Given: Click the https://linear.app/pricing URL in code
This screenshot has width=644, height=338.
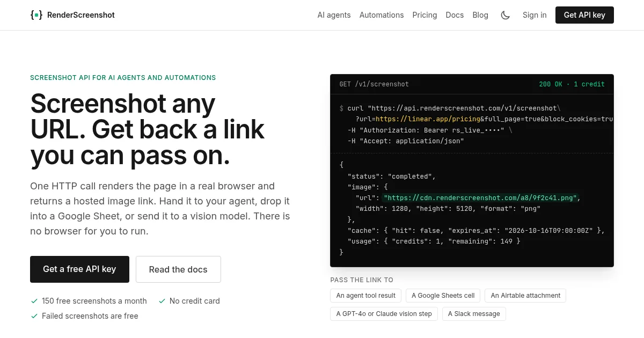Looking at the screenshot, I should [428, 119].
